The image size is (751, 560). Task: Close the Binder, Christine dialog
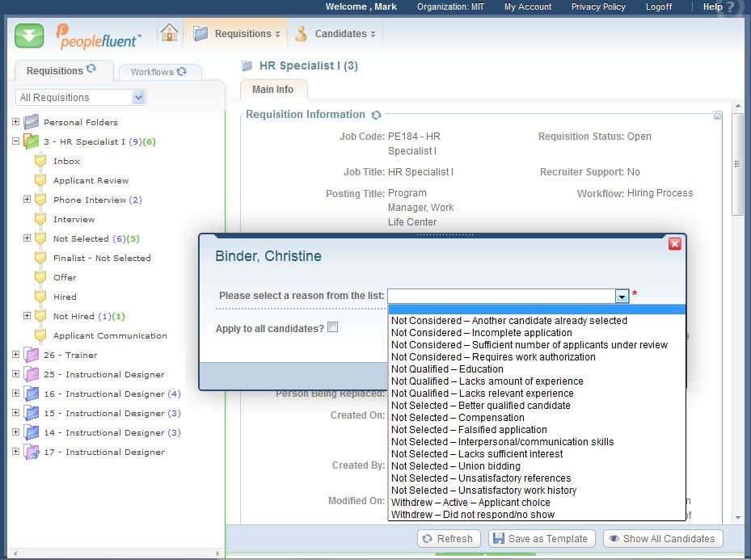pyautogui.click(x=674, y=243)
